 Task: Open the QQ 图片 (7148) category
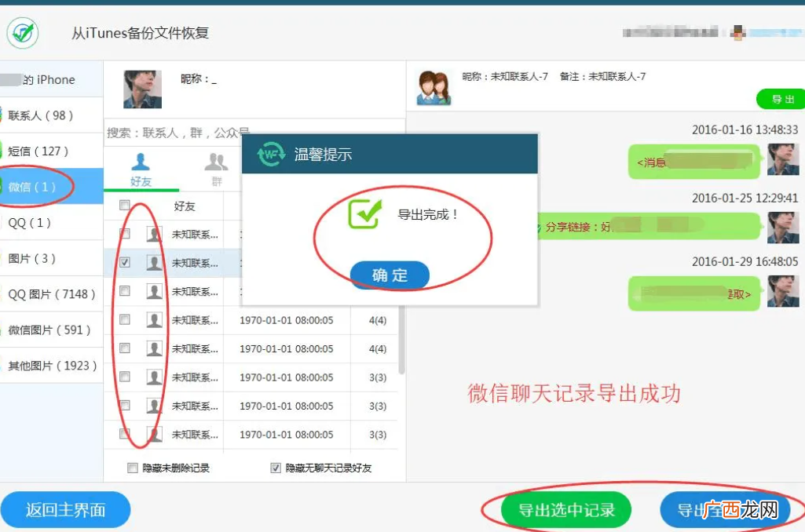(51, 294)
